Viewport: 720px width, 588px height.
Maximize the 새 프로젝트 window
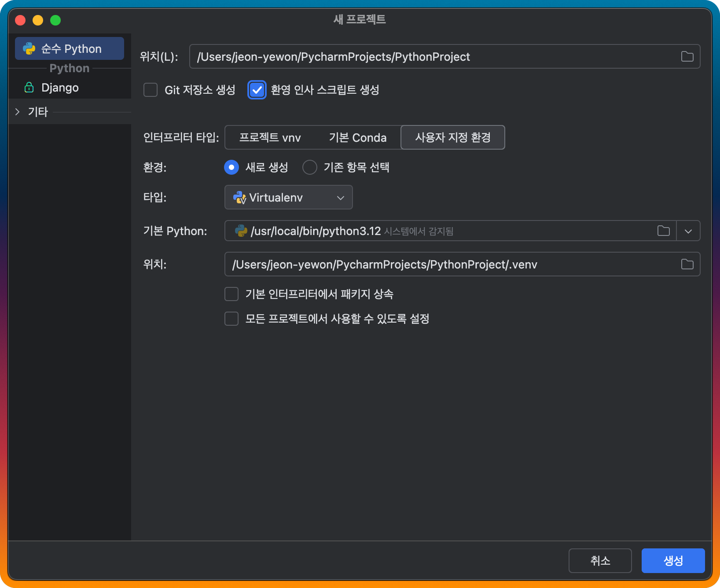pyautogui.click(x=55, y=20)
